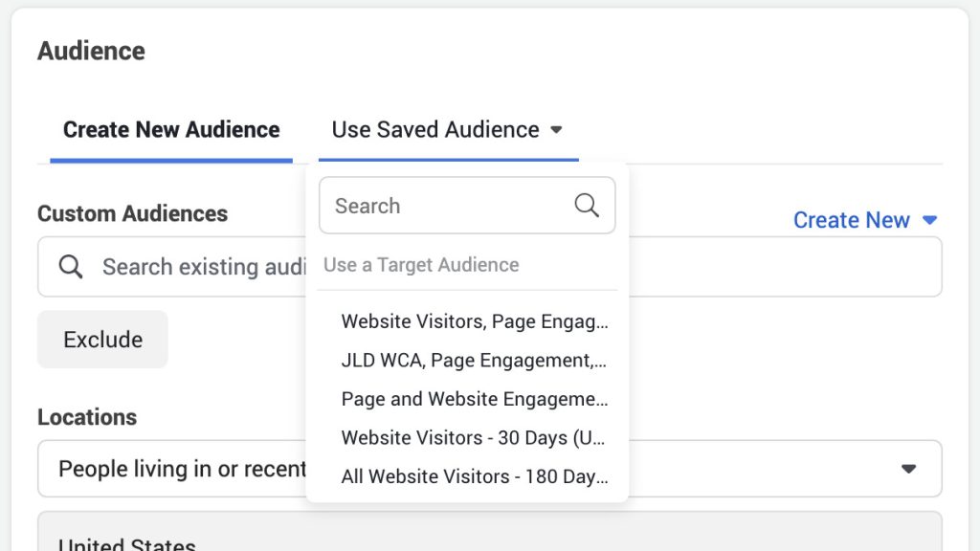Image resolution: width=980 pixels, height=551 pixels.
Task: Open the 'People living in or recently' dropdown
Action: pos(489,469)
